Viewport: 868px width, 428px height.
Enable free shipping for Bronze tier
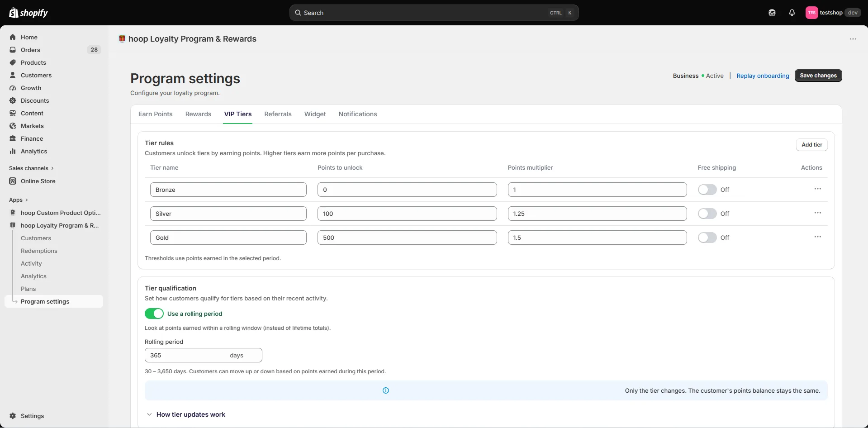[707, 190]
